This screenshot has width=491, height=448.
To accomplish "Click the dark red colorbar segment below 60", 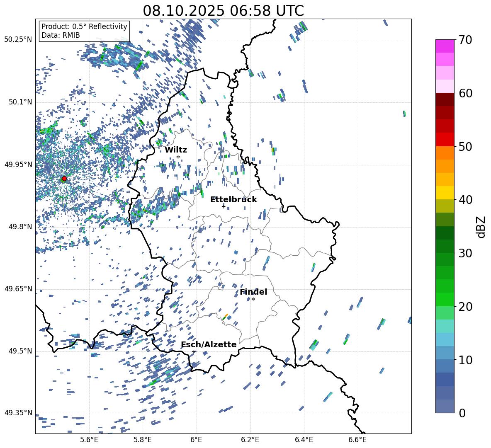I will (x=445, y=99).
